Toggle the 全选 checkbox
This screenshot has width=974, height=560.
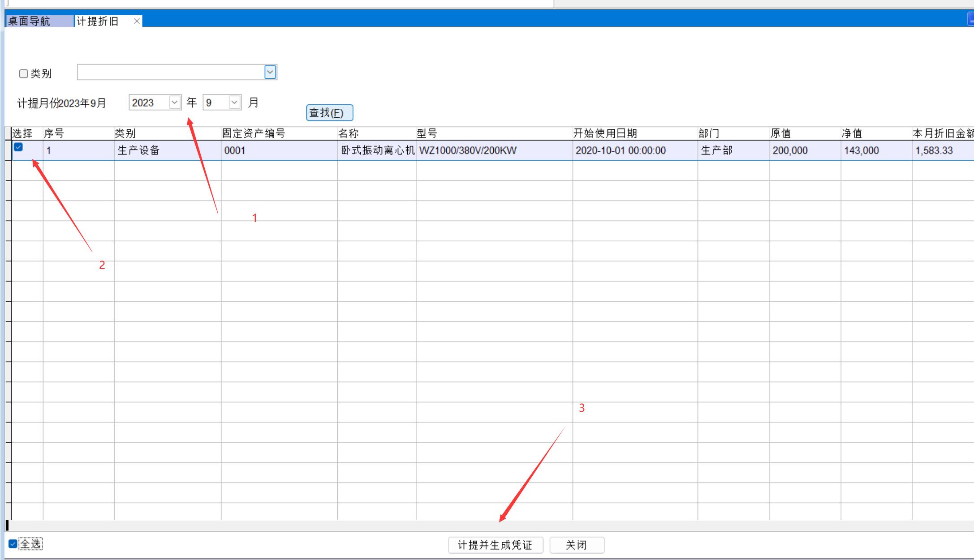[x=13, y=544]
